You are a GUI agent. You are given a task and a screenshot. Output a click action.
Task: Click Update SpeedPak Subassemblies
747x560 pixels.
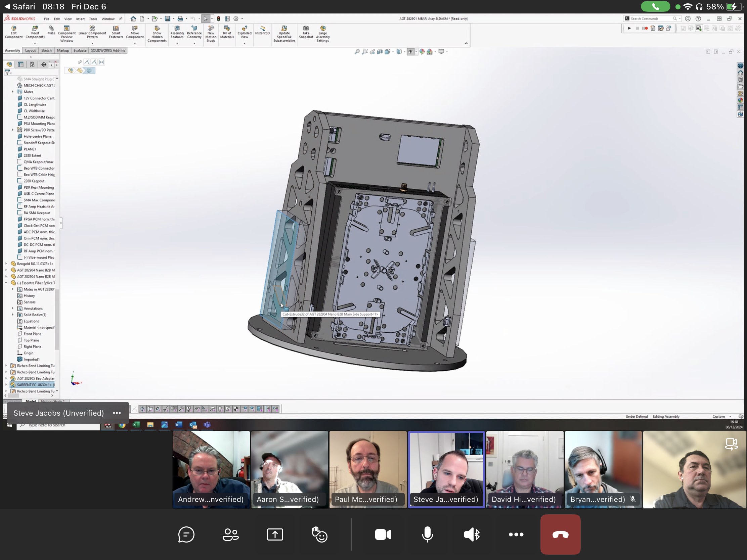tap(284, 34)
